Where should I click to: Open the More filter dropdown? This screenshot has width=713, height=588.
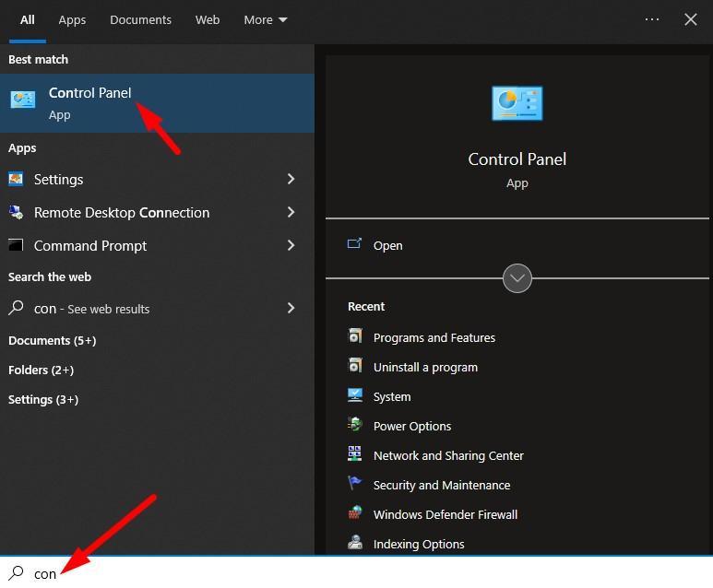pos(265,20)
